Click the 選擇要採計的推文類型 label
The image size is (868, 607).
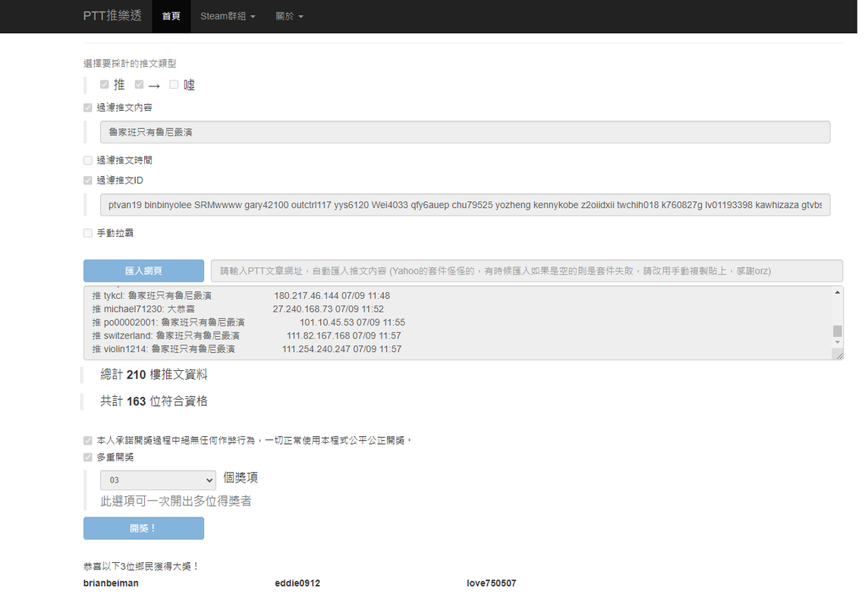(x=130, y=64)
